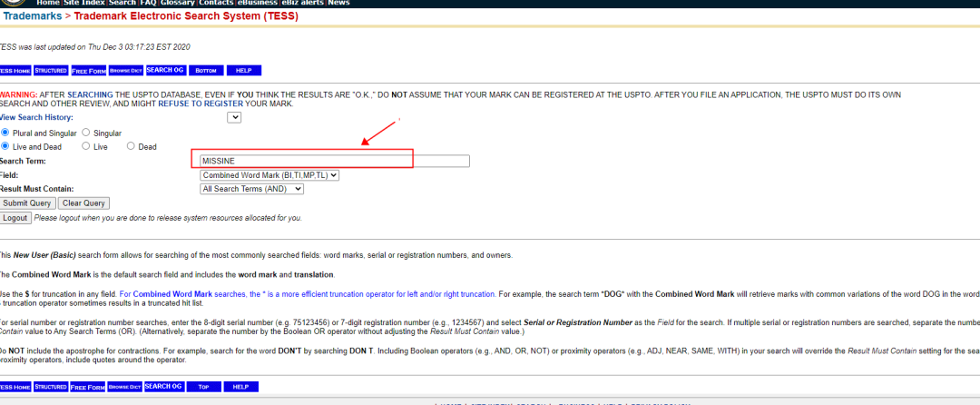This screenshot has width=980, height=405.
Task: Click Free Form in top button bar
Action: pyautogui.click(x=88, y=71)
